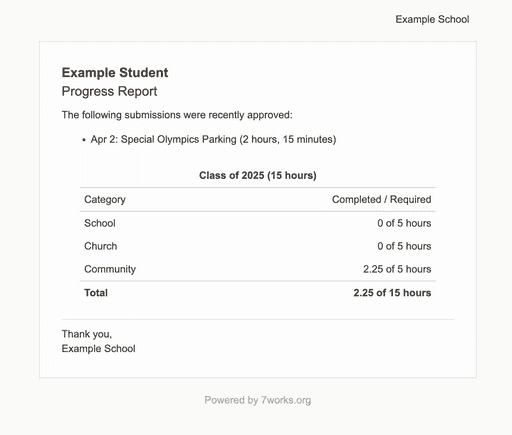Click the 2.25 of 5 hours value
The image size is (512, 435).
[397, 269]
